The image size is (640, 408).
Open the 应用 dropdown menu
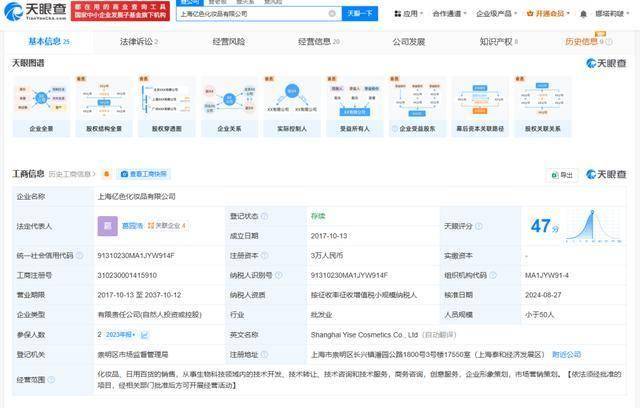(408, 14)
